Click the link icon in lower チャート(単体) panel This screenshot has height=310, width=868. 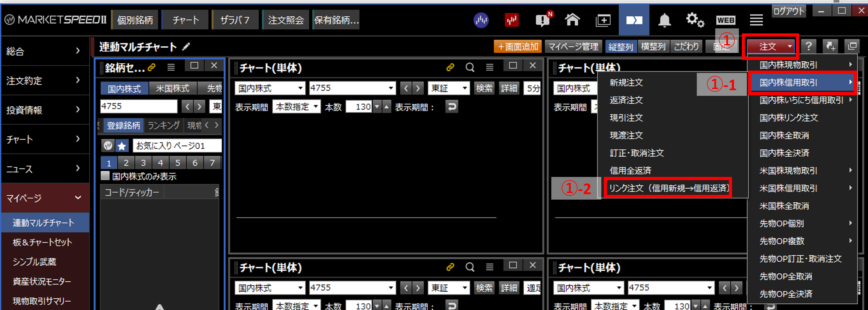(450, 267)
